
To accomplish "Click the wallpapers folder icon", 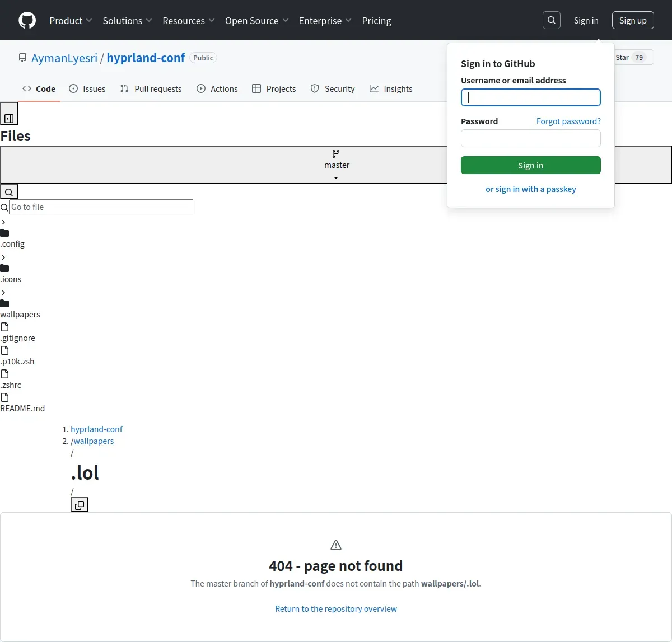I will click(4, 303).
